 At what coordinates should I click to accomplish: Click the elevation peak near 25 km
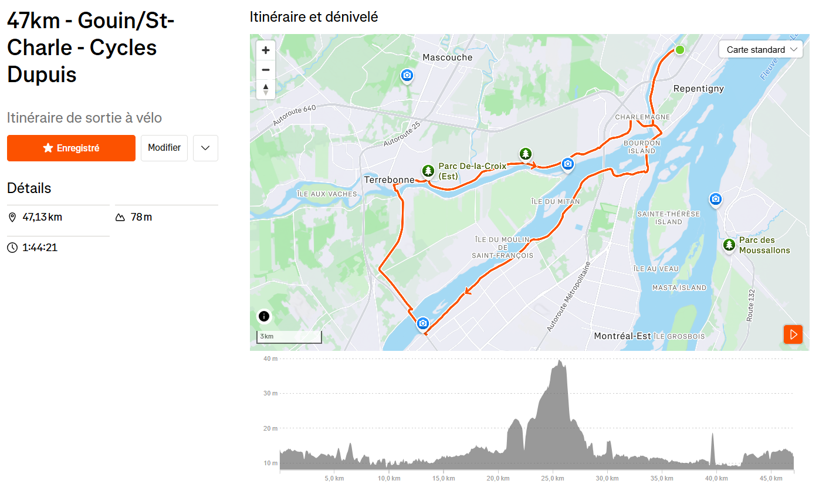click(560, 361)
